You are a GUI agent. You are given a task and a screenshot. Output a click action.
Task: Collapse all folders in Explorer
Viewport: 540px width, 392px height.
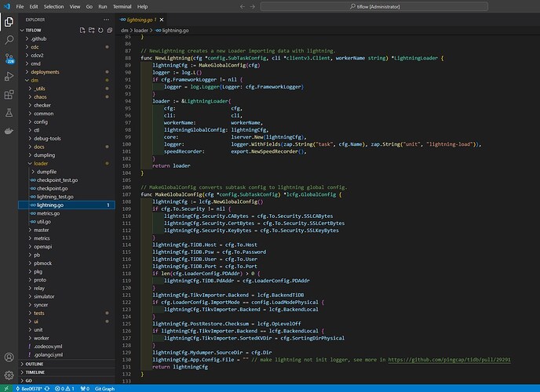[110, 31]
